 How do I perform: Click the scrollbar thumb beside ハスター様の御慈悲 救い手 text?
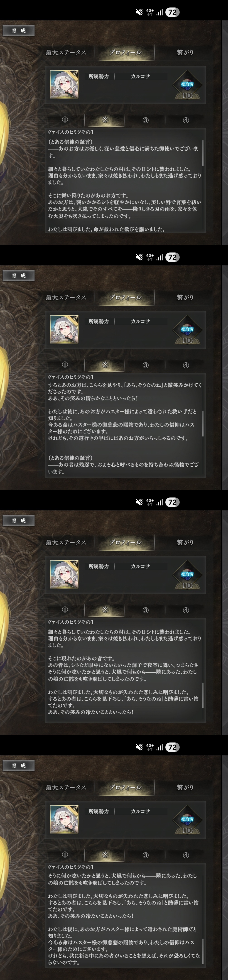(203, 424)
